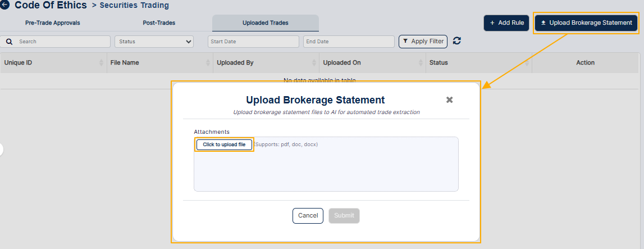The image size is (644, 249).
Task: Focus the Search input field
Action: pos(55,42)
